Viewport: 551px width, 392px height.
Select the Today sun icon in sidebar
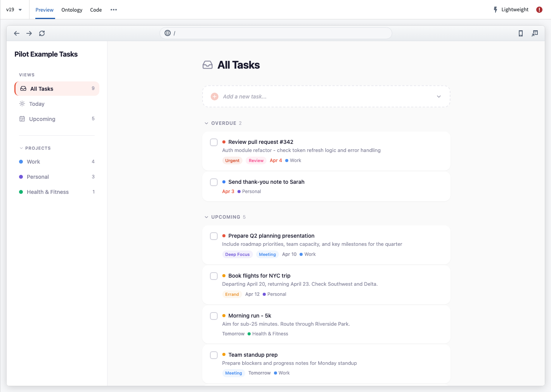(x=22, y=104)
